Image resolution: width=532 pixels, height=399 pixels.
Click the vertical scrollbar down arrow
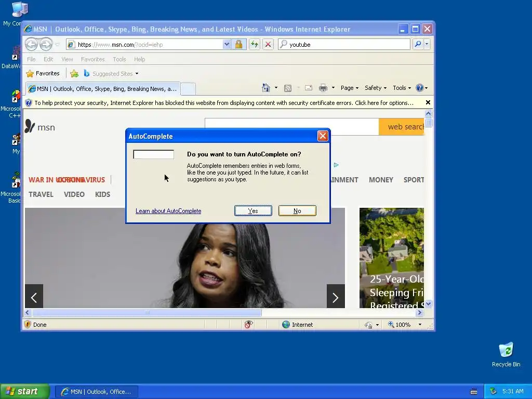click(x=428, y=303)
